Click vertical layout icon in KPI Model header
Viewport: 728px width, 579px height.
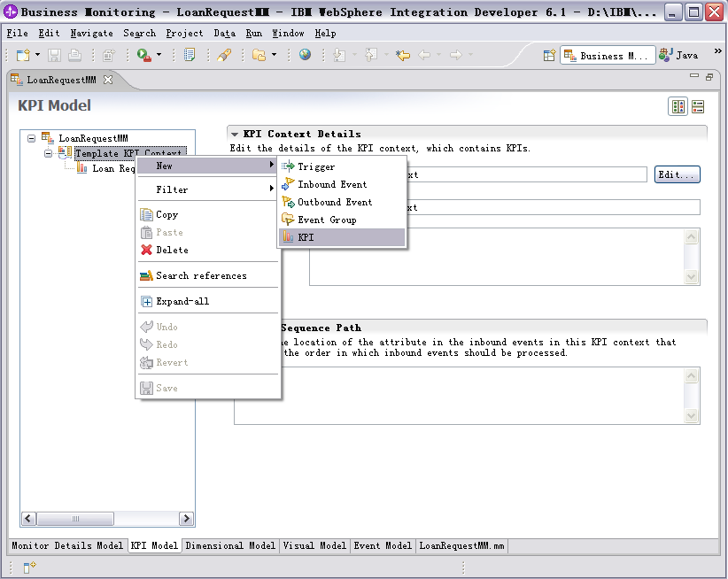tap(698, 107)
